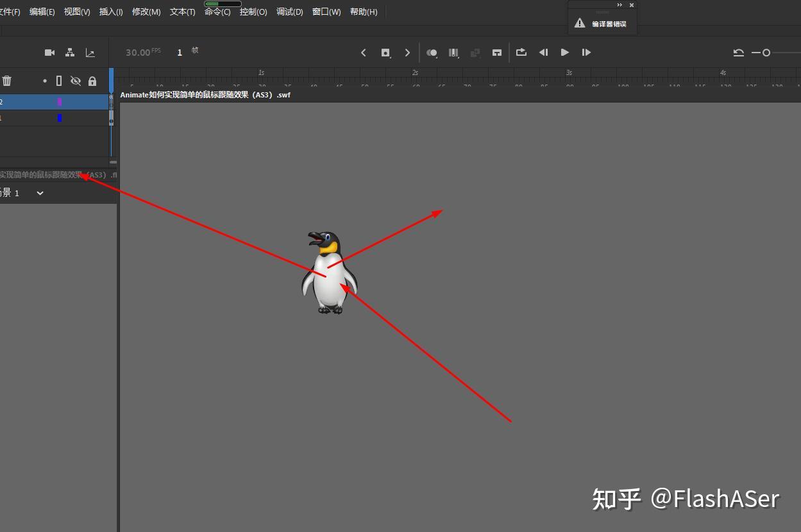The image size is (801, 532).
Task: Open the 命令(C) menu
Action: point(217,12)
